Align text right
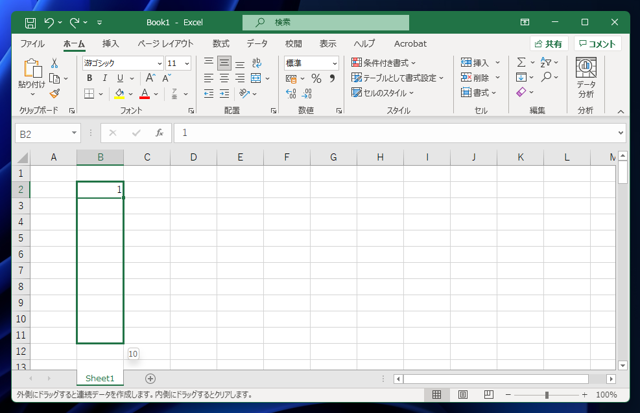The height and width of the screenshot is (413, 640). 240,78
